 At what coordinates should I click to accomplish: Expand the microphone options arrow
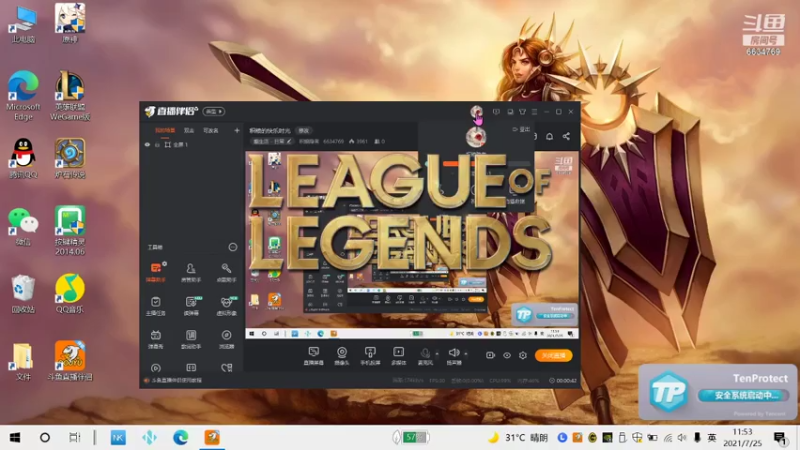pyautogui.click(x=437, y=354)
